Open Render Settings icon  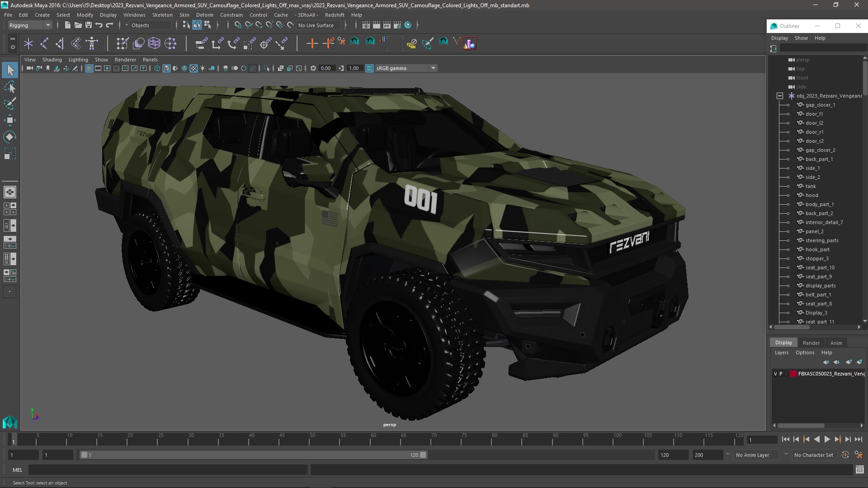[x=397, y=25]
